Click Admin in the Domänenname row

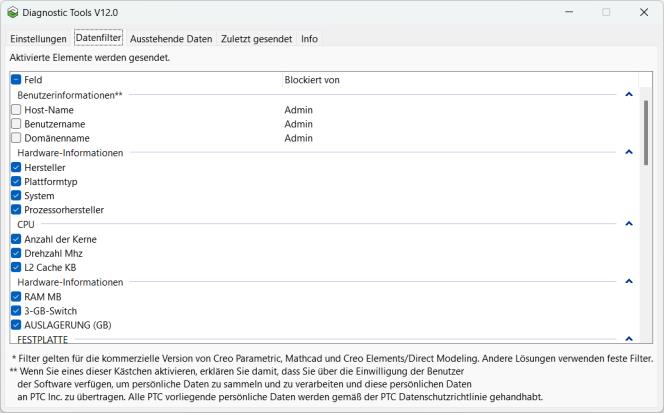[299, 138]
